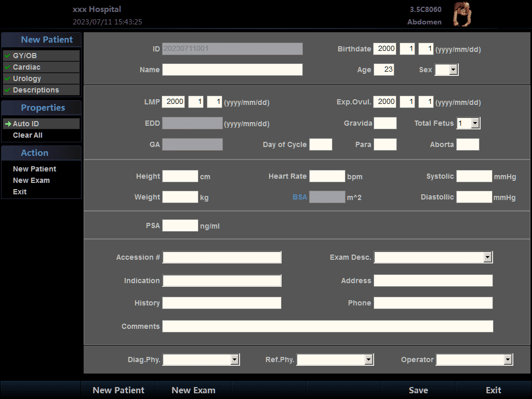Expand the Diag.Phy. dropdown
This screenshot has height=399, width=532.
[234, 360]
